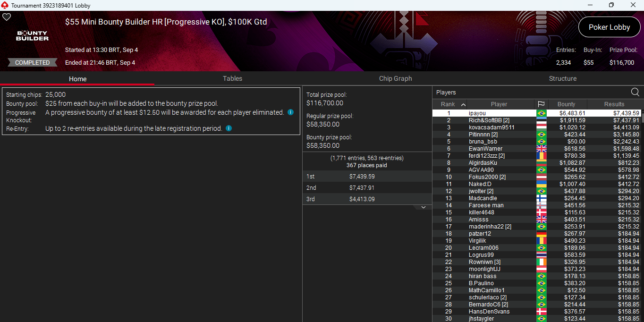Click the COMPLETED status badge
This screenshot has height=322, width=644.
pyautogui.click(x=32, y=62)
